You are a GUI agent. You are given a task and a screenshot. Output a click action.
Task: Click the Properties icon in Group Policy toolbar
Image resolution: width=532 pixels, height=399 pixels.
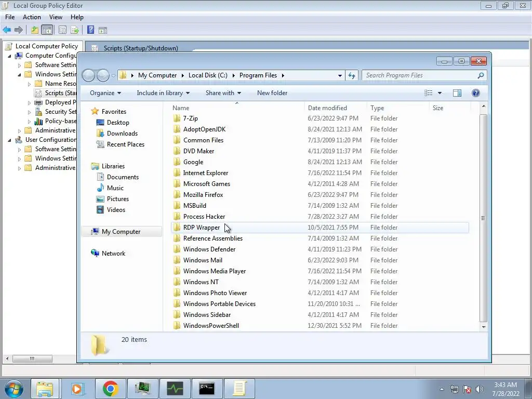pyautogui.click(x=62, y=30)
